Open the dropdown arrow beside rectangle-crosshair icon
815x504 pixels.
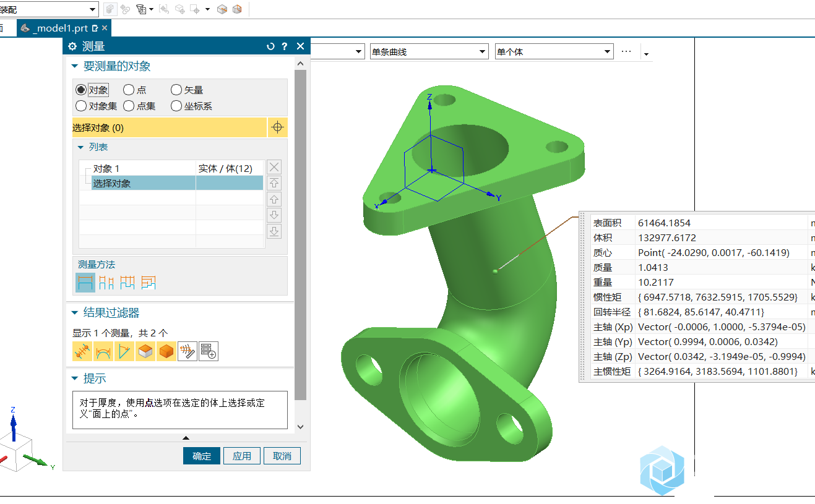(x=207, y=9)
